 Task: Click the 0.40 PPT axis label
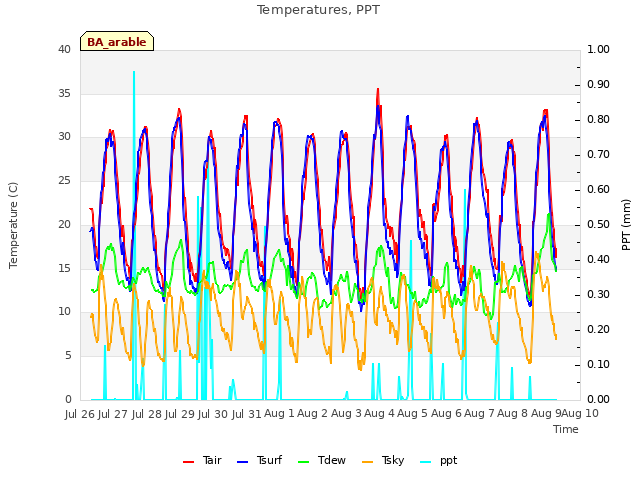point(598,260)
